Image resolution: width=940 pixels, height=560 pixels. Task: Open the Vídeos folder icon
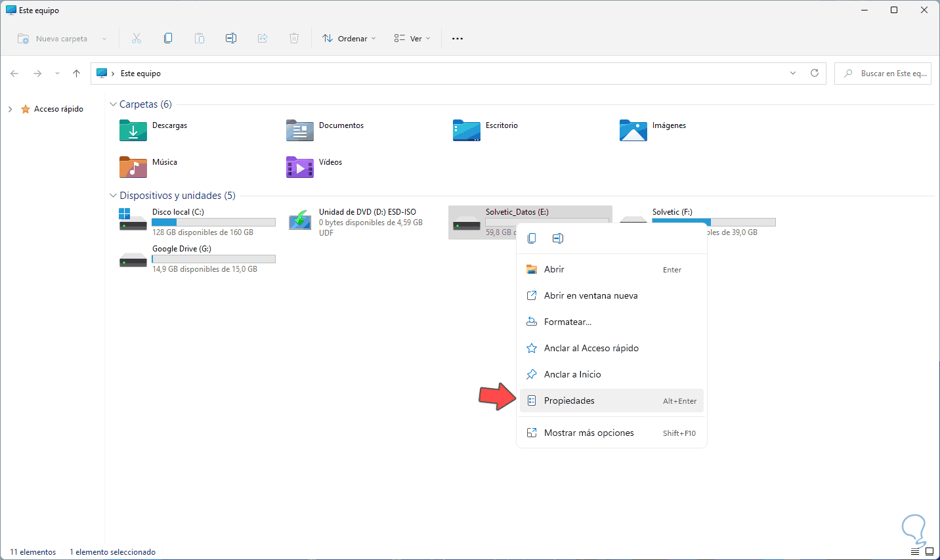[300, 167]
